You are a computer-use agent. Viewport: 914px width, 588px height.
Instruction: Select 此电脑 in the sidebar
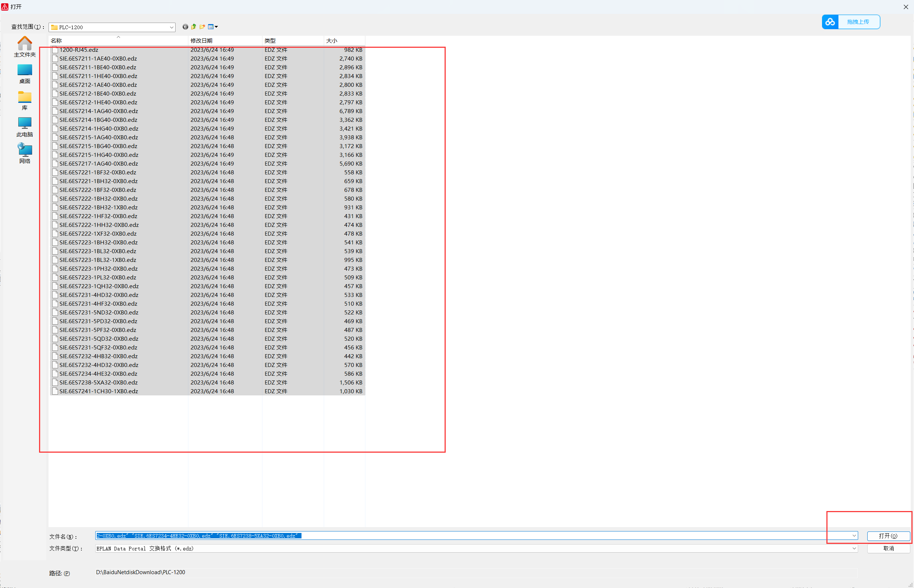pyautogui.click(x=25, y=127)
